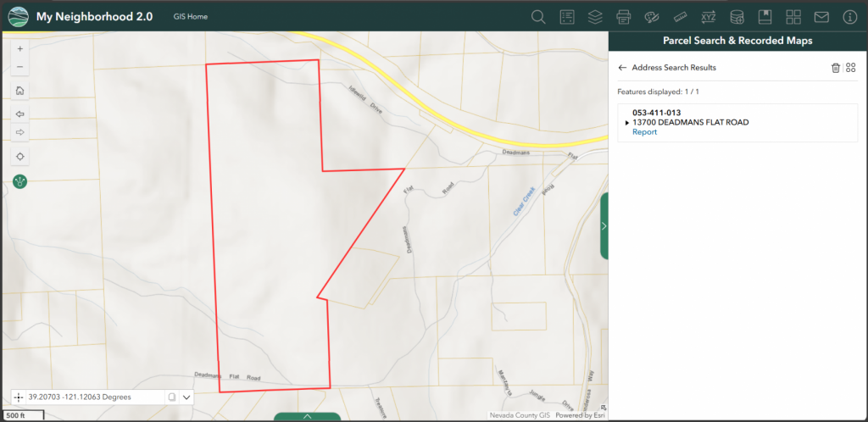Open the XYZ coordinate conversion tool
This screenshot has width=868, height=422.
click(708, 17)
